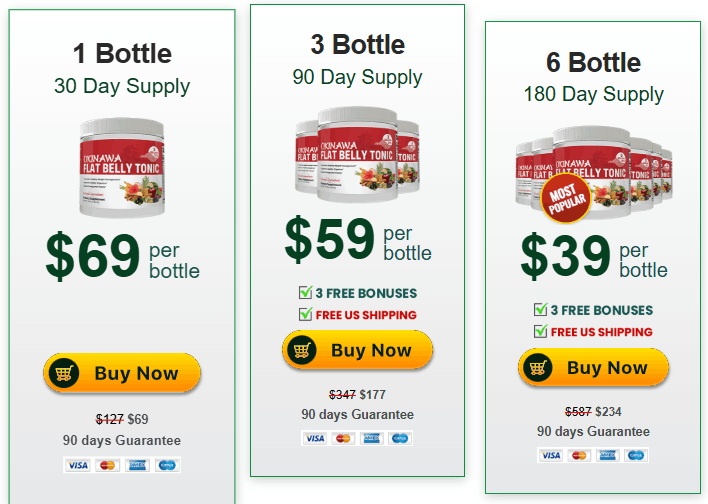Click the Free US Shipping checkmark in 3 Bottle
The width and height of the screenshot is (708, 504).
[306, 314]
